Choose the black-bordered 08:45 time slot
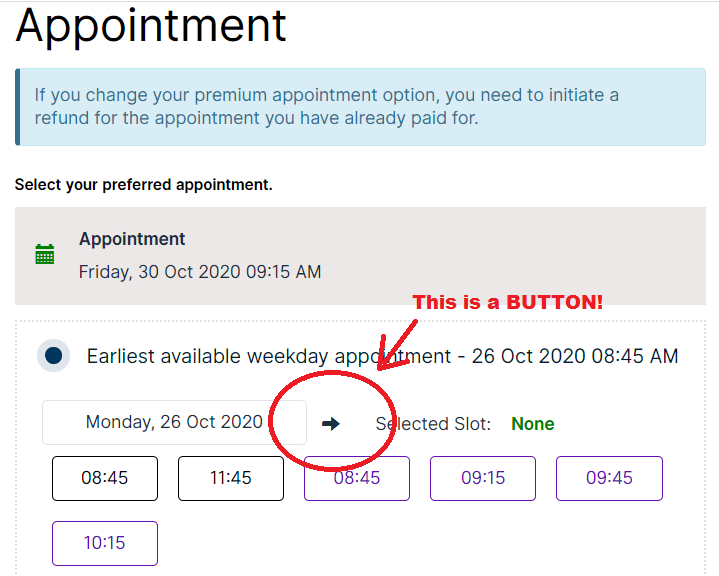719x576 pixels. click(x=105, y=478)
